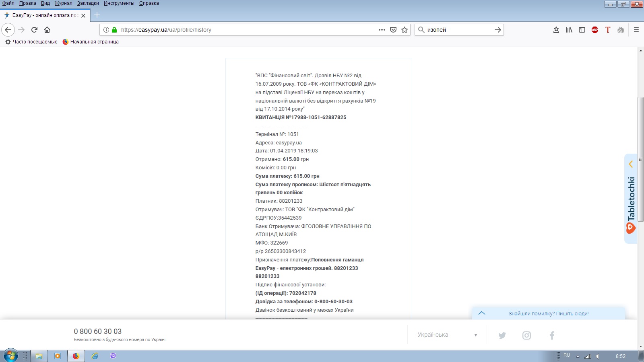Open the Правка menu

(x=28, y=3)
